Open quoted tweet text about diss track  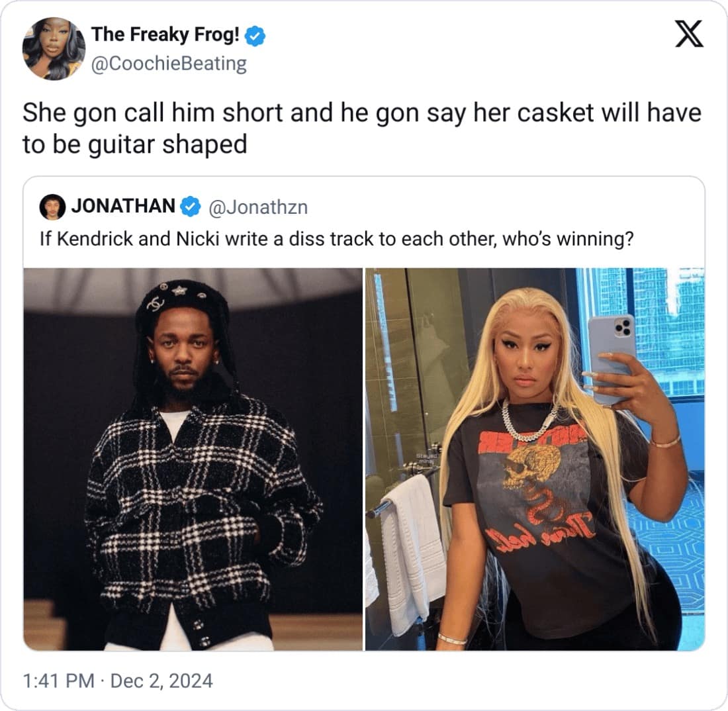click(336, 239)
